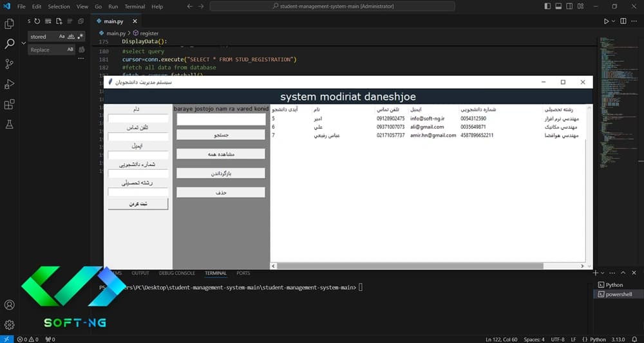
Task: Switch to the PORTS panel tab
Action: pos(243,273)
